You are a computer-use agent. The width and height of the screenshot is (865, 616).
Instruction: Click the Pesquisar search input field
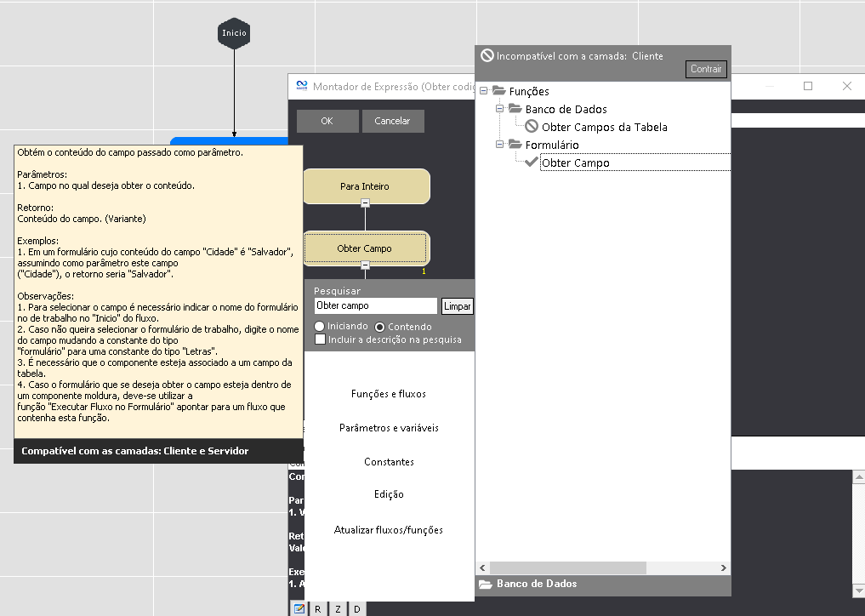pos(375,305)
